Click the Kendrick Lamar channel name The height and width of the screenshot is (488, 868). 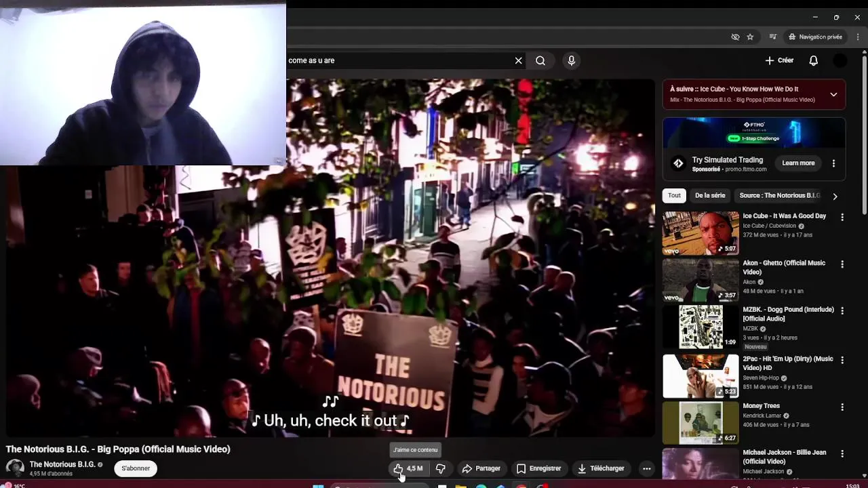click(762, 416)
